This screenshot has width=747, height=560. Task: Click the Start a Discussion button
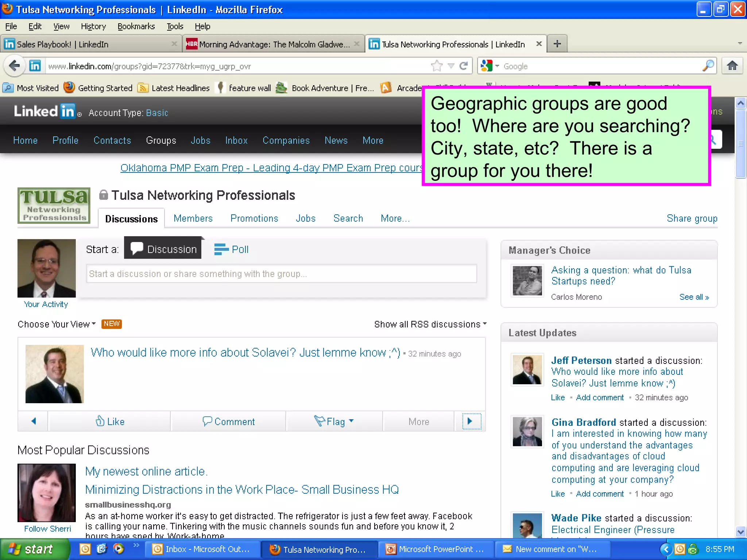163,248
